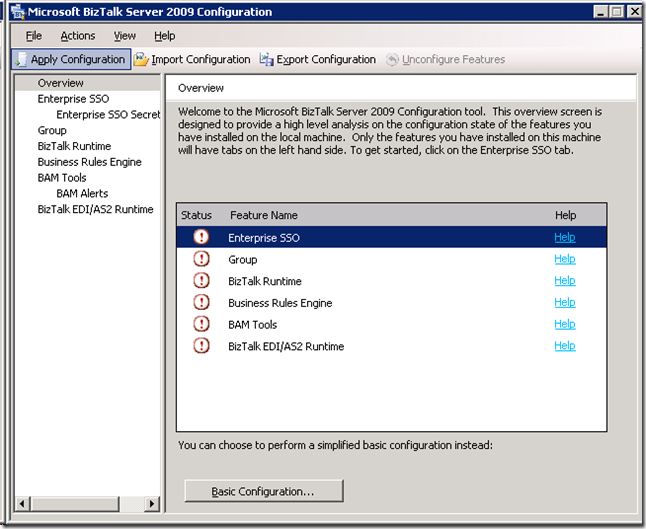Click the warning status icon for BAM Tools

tap(201, 324)
